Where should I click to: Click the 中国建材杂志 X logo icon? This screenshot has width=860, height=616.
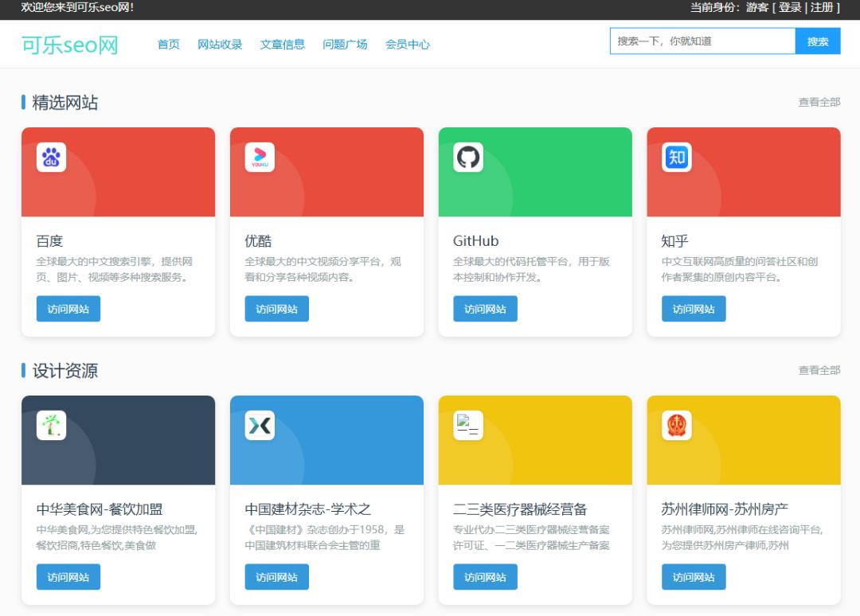click(x=260, y=426)
